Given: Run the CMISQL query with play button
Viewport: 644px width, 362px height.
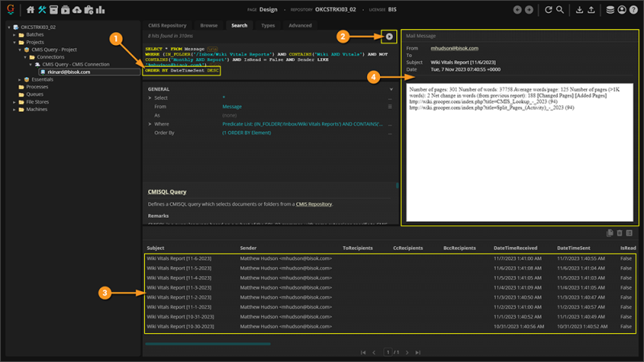Looking at the screenshot, I should 389,37.
